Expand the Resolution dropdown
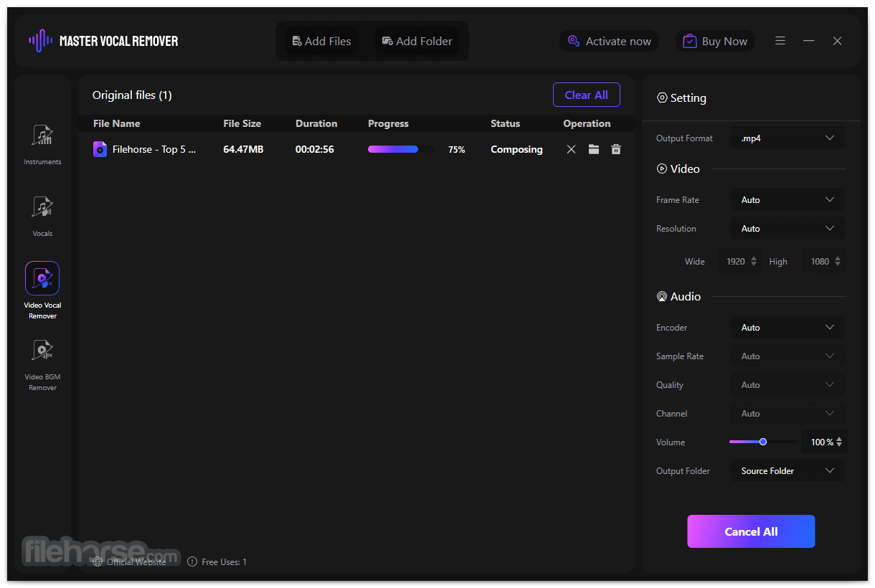 [x=787, y=228]
